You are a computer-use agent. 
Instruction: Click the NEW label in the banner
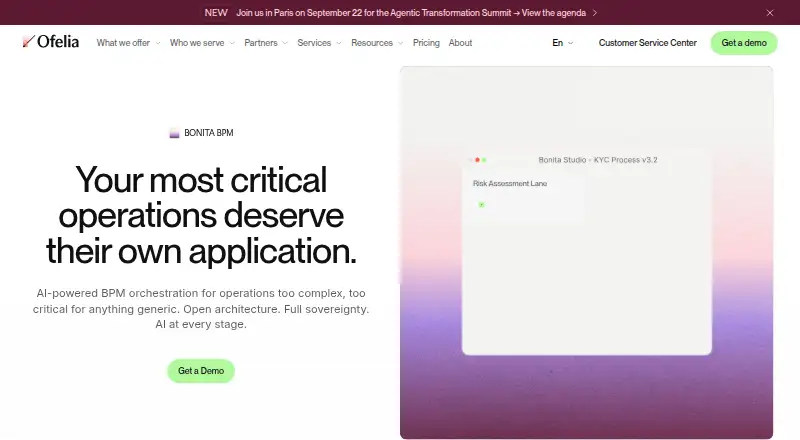(216, 13)
